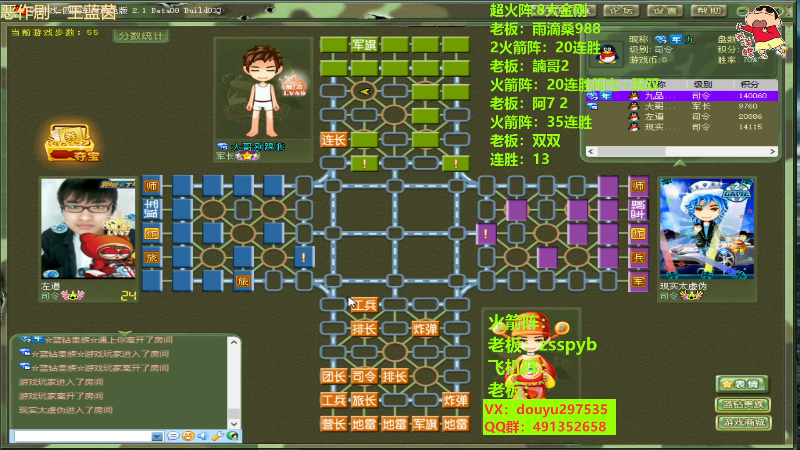Viewport: 800px width, 450px height.
Task: Click the player list scroll right arrow
Action: coord(772,152)
